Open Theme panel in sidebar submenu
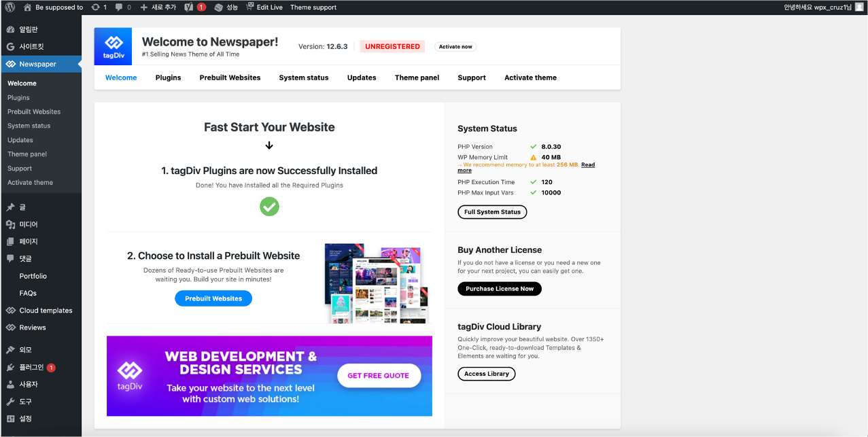Viewport: 868px width, 437px height. [x=27, y=154]
